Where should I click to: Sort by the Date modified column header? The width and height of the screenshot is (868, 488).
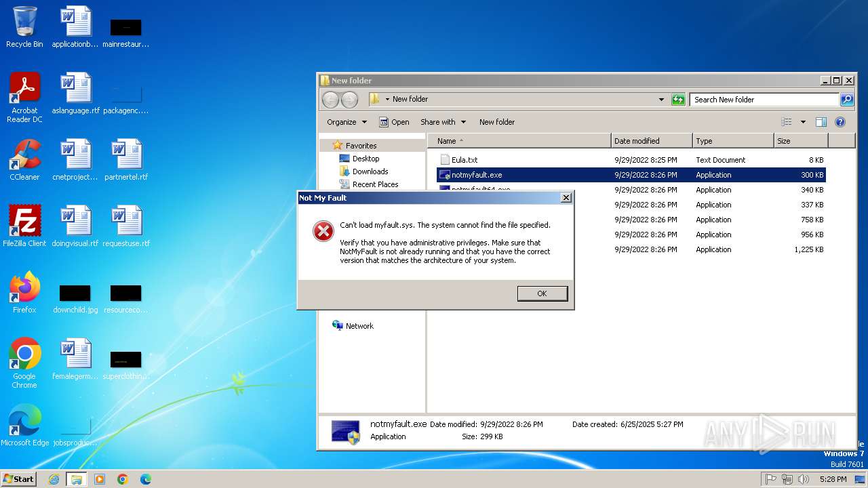click(652, 141)
